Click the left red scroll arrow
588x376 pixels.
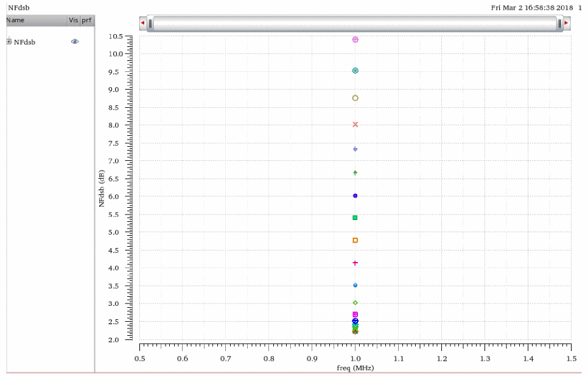[143, 23]
